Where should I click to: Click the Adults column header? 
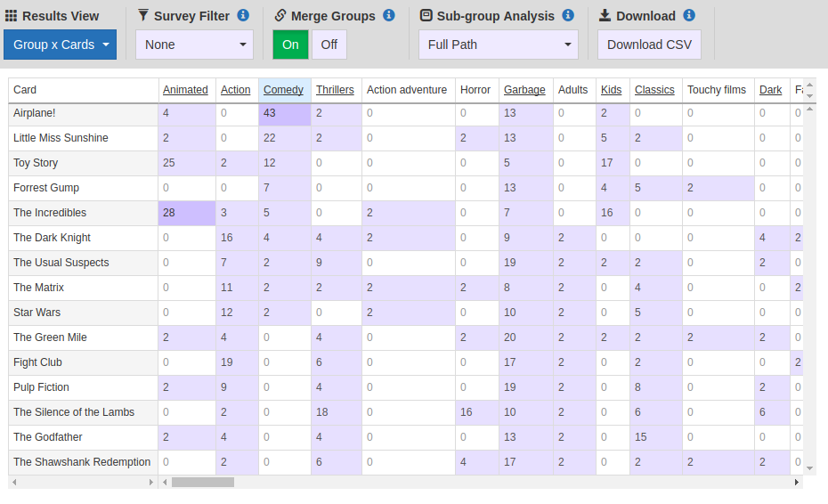coord(573,90)
